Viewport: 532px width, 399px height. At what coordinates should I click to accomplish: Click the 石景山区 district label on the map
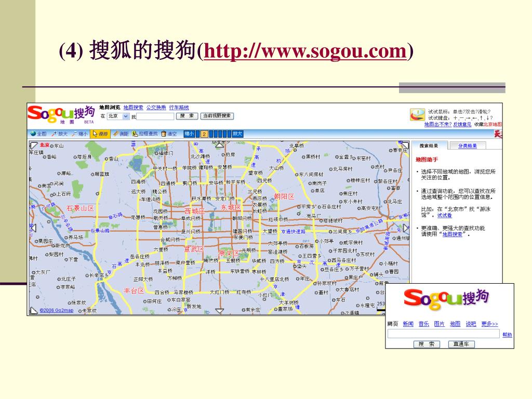coord(80,208)
